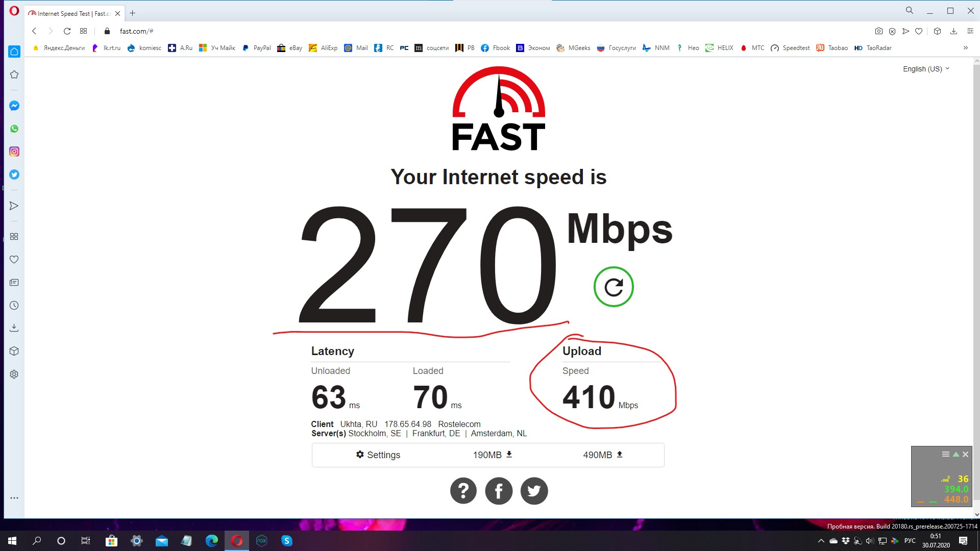The height and width of the screenshot is (551, 980).
Task: Open the help question mark button
Action: tap(463, 491)
